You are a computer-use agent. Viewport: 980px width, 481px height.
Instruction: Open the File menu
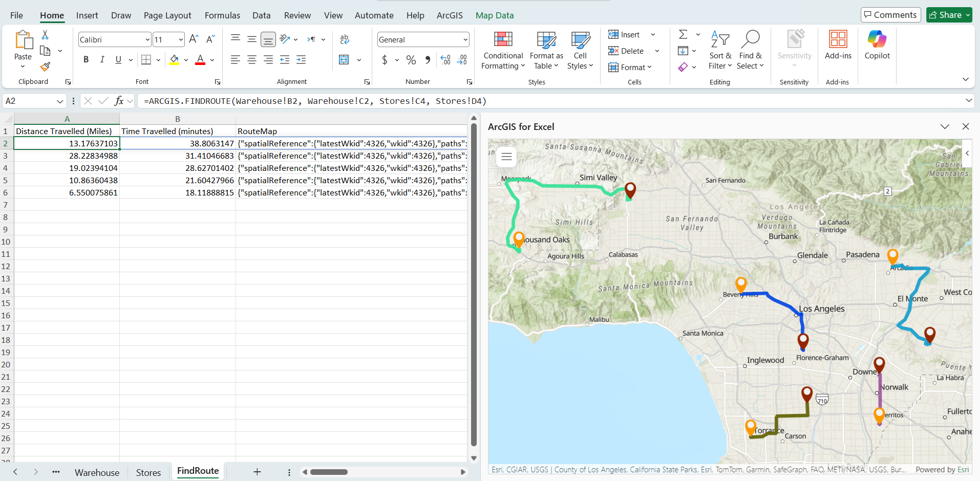click(x=16, y=15)
